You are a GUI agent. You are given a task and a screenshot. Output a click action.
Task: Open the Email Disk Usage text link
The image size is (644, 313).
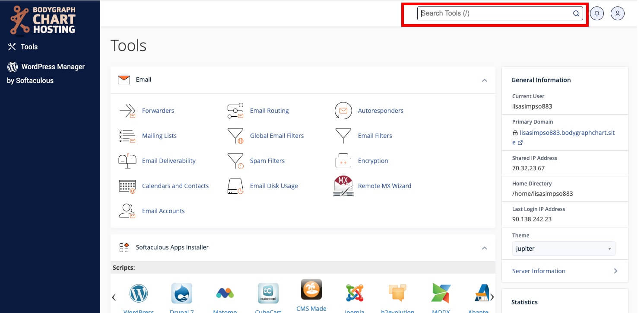click(x=274, y=186)
